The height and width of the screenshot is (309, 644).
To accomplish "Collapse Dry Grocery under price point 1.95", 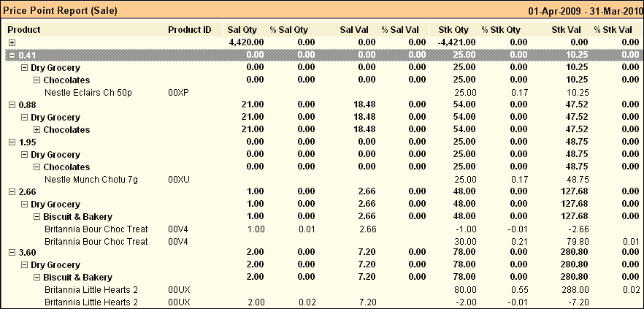I will 24,155.
